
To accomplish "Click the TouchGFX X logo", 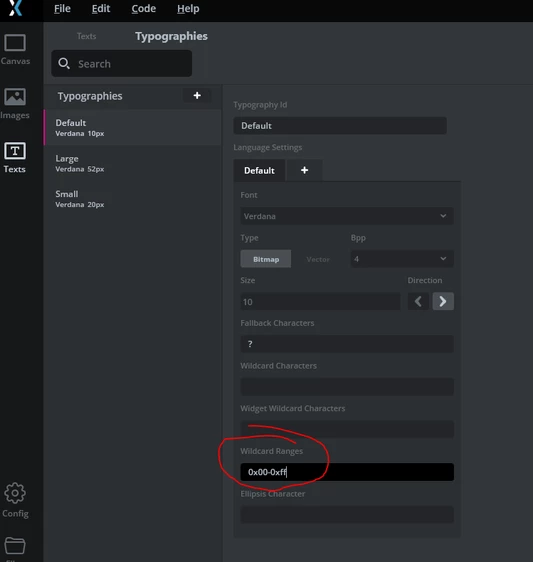I will tap(15, 8).
